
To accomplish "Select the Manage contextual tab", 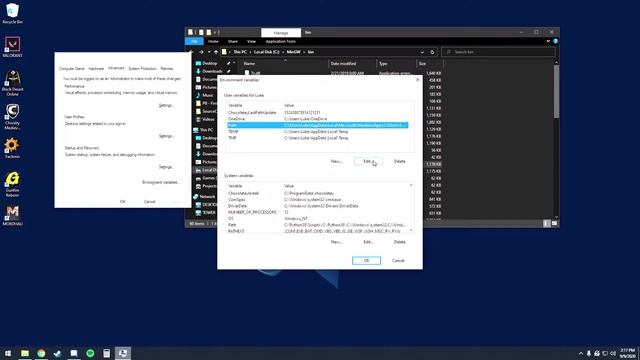I will 281,33.
